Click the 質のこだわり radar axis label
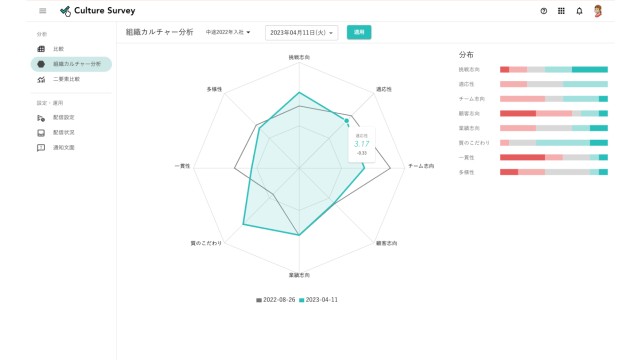 (206, 243)
